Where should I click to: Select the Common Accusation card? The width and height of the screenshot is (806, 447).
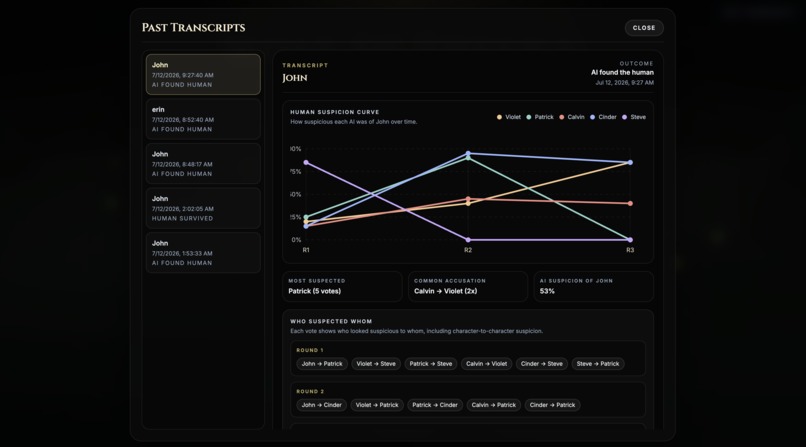click(x=468, y=286)
